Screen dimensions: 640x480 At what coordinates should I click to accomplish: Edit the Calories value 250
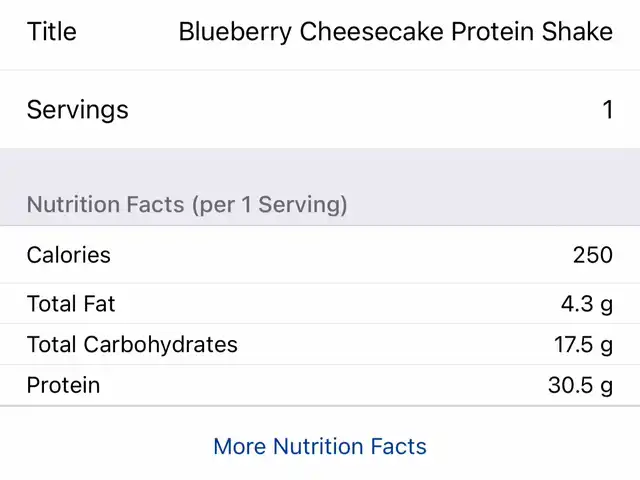point(592,255)
